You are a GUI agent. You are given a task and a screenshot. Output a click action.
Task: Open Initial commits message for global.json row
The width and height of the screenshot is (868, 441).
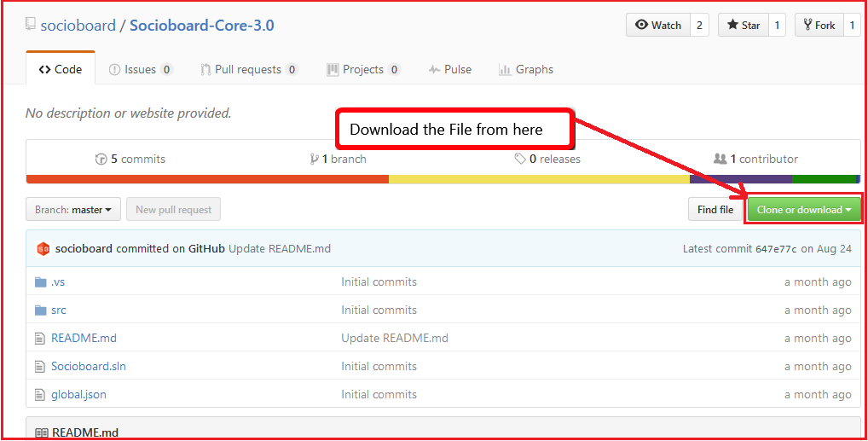tap(379, 394)
